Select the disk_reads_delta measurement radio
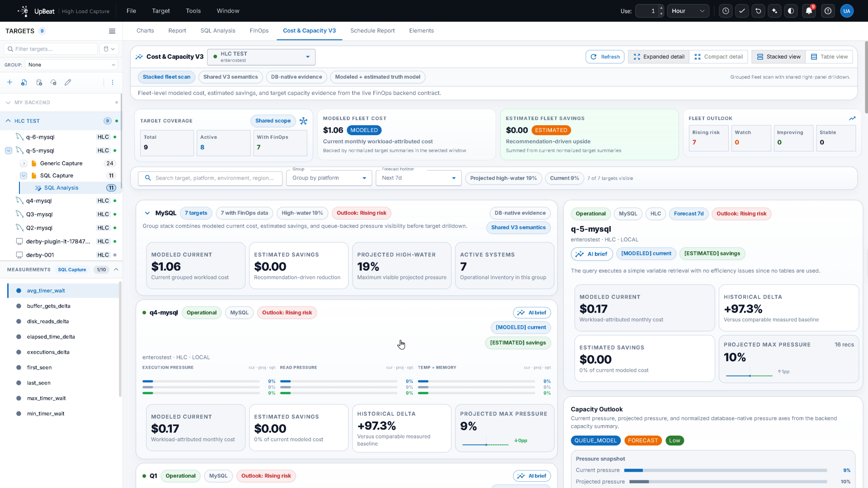The height and width of the screenshot is (488, 868). (19, 321)
